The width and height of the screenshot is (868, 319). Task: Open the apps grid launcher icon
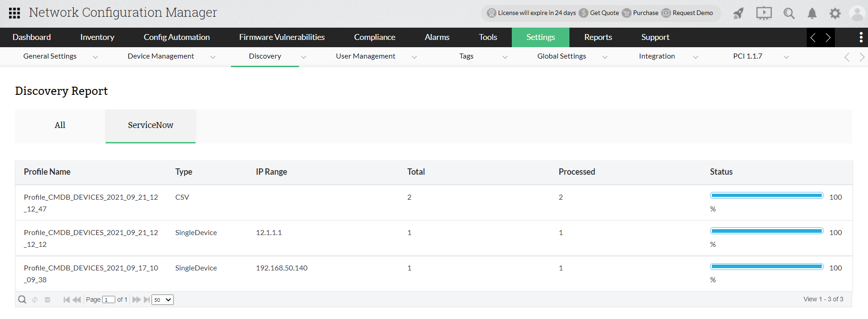click(15, 13)
